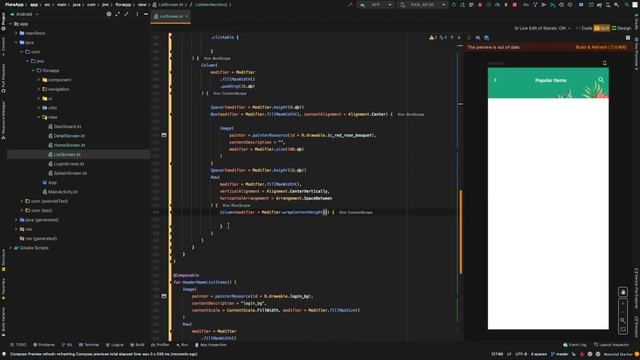Screen dimensions: 640x360
Task: Expand the Gradle Scripts node
Action: [x=11, y=248]
